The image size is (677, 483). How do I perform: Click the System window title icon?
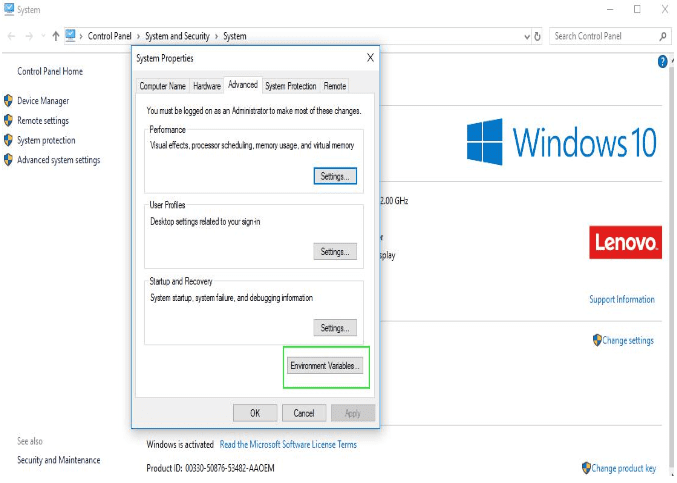9,9
